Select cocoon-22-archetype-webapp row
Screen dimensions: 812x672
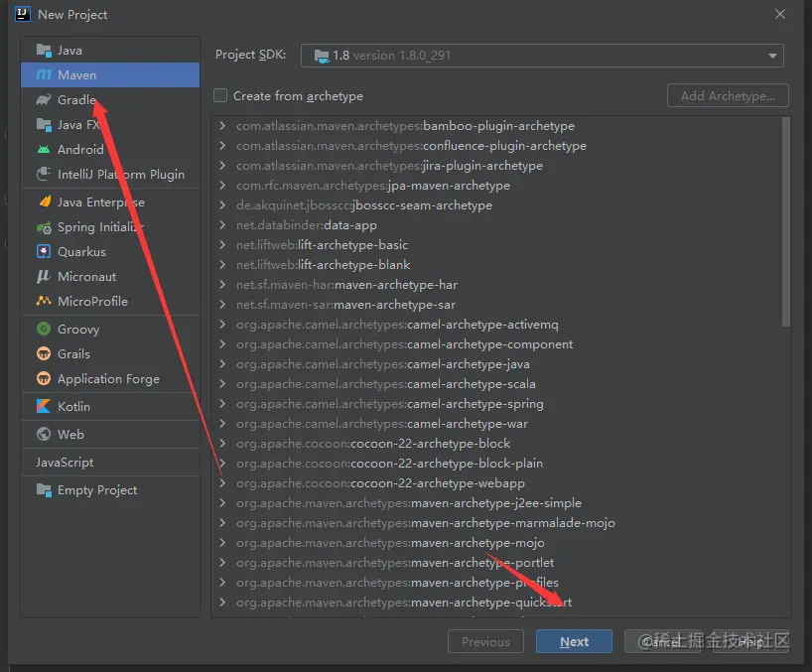[x=496, y=483]
